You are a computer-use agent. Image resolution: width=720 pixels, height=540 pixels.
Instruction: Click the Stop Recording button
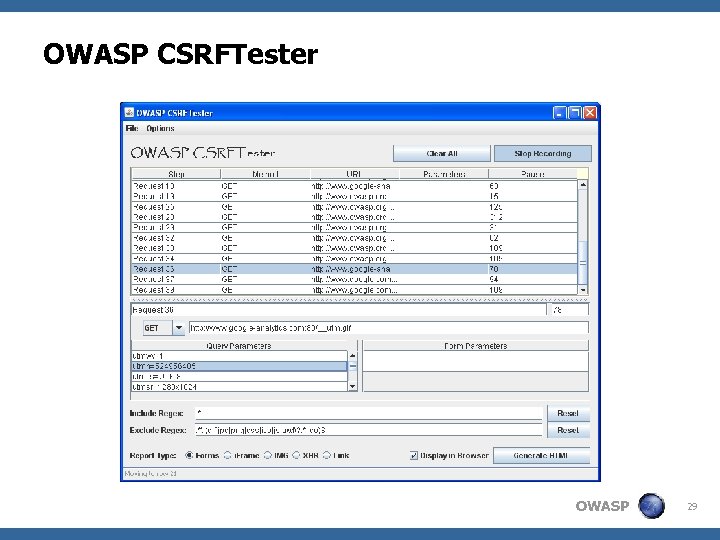pyautogui.click(x=543, y=153)
